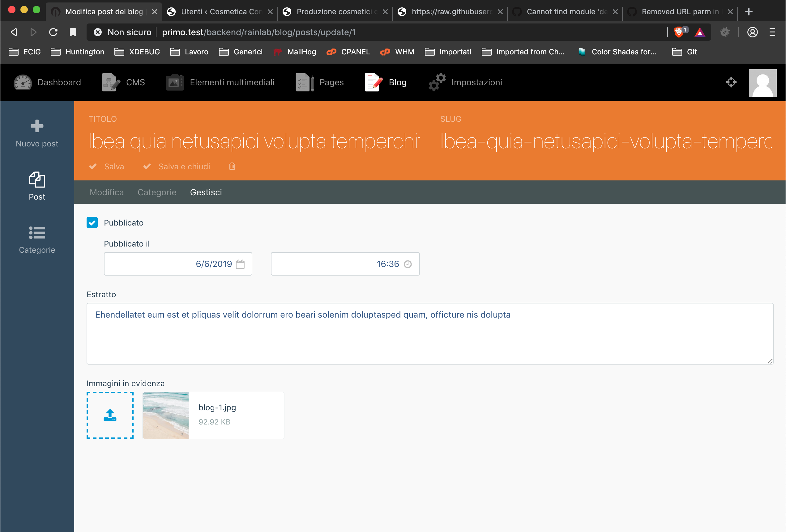786x532 pixels.
Task: Switch to the Categorie tab
Action: click(156, 192)
